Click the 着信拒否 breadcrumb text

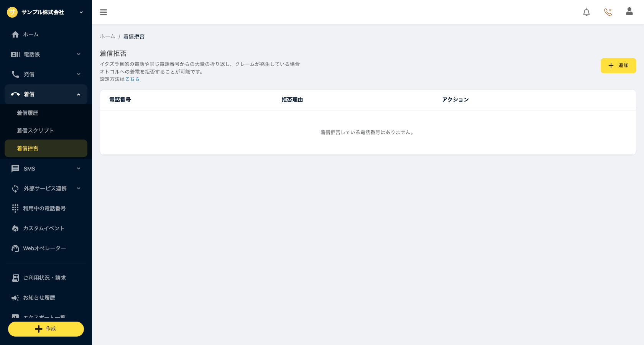click(x=134, y=36)
